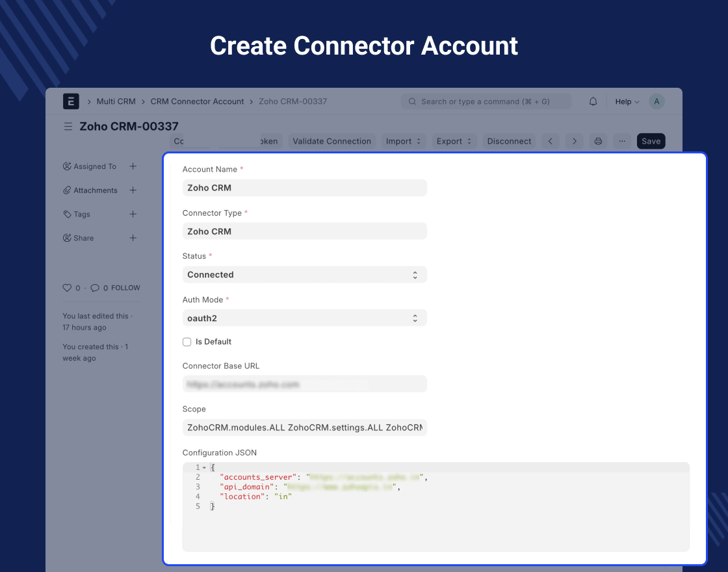The height and width of the screenshot is (572, 728).
Task: Expand the Help menu
Action: pyautogui.click(x=627, y=101)
